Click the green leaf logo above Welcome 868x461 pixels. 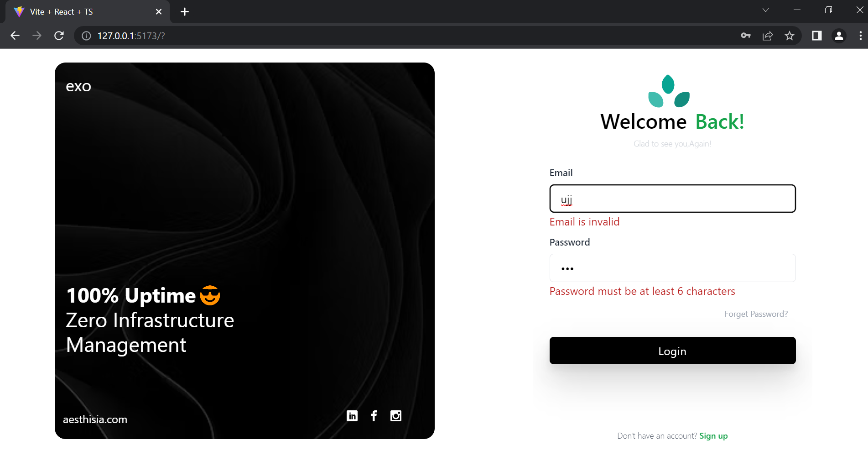tap(669, 91)
